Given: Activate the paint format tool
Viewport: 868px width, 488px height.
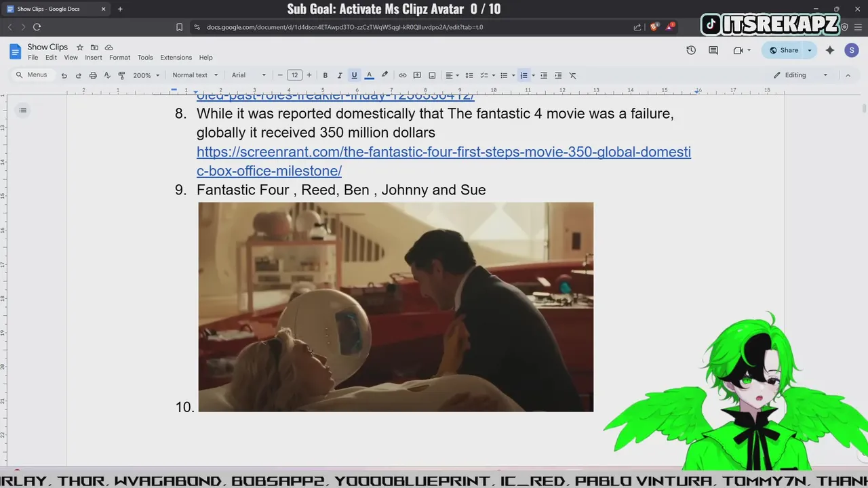Looking at the screenshot, I should pyautogui.click(x=122, y=75).
